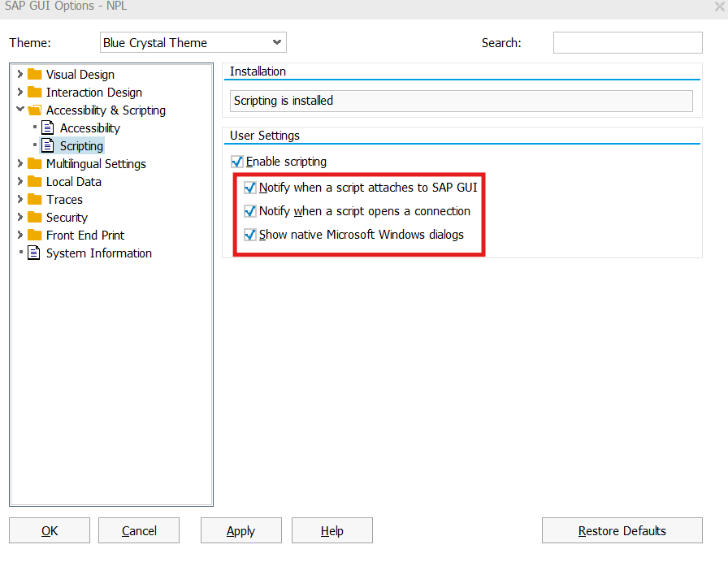Select the Security tree item label
Viewport: 728px width, 562px height.
tap(67, 217)
